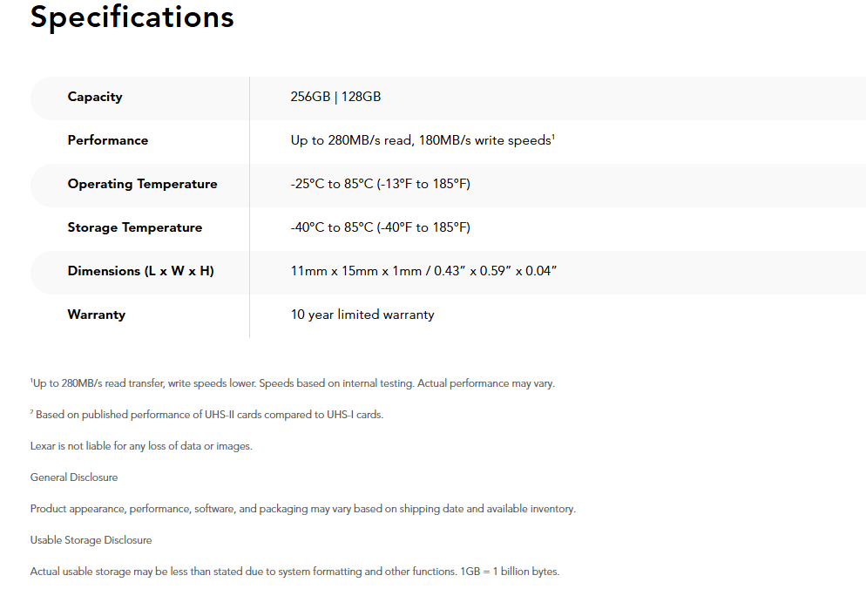Viewport: 866px width, 616px height.
Task: Click the footnote about read transfer speeds
Action: click(x=293, y=383)
